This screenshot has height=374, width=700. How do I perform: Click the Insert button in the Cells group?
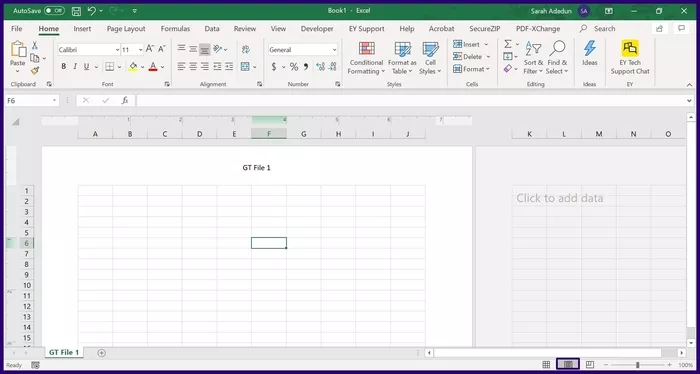pos(471,44)
